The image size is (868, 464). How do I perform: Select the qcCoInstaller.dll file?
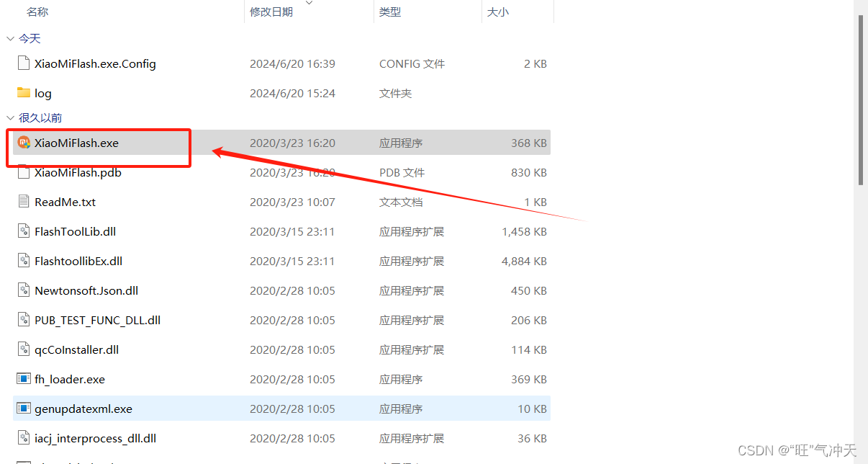(x=76, y=349)
